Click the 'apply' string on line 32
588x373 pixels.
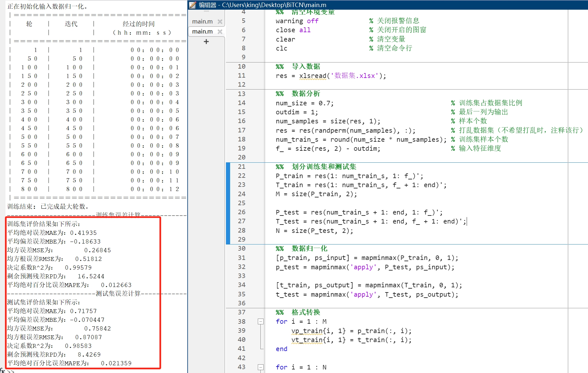(x=363, y=267)
